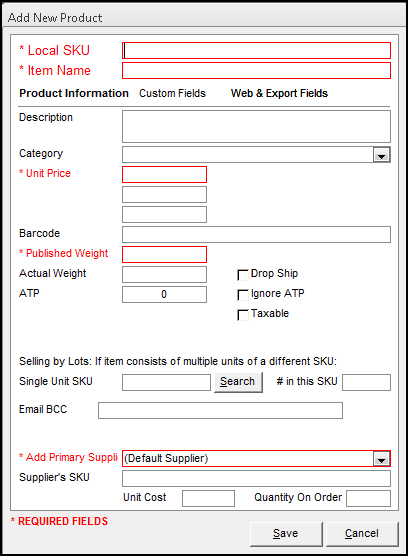
Task: Focus the Local SKU input field
Action: click(256, 51)
